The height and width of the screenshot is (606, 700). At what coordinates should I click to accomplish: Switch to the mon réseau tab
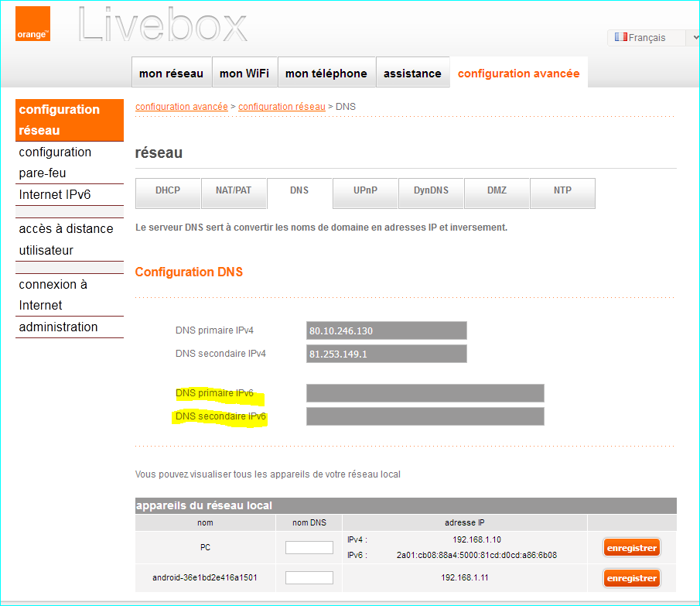[171, 72]
